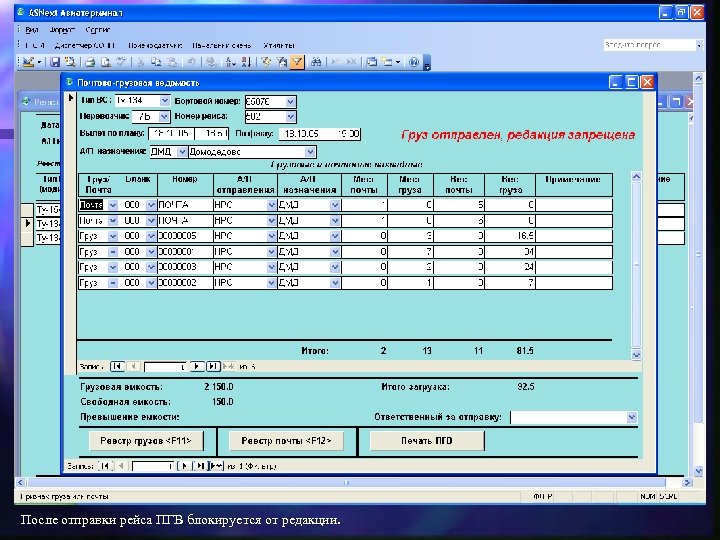The height and width of the screenshot is (540, 720).
Task: Click the Sort Descending toolbar icon
Action: tap(246, 62)
